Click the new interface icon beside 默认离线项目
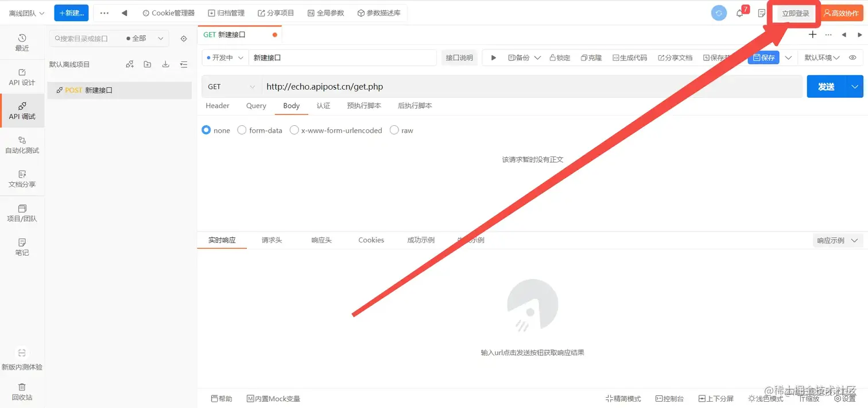This screenshot has height=408, width=868. [130, 64]
